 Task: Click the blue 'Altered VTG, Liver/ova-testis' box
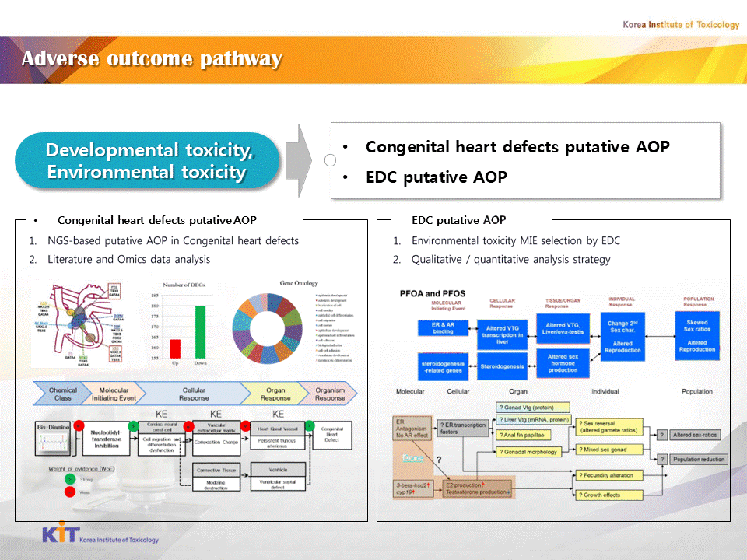(563, 328)
